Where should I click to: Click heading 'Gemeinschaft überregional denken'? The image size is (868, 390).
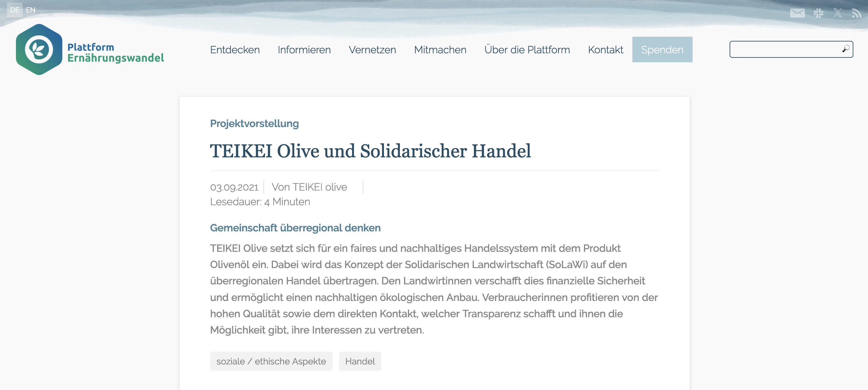(x=295, y=228)
